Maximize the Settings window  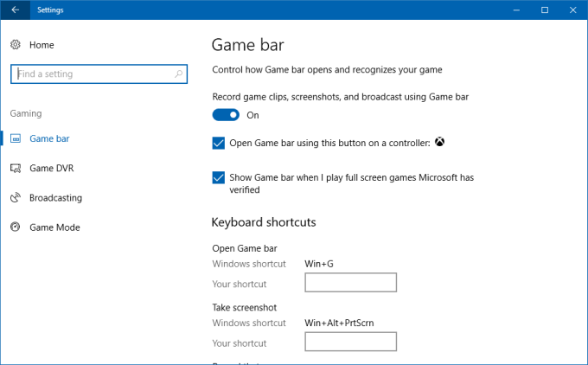click(x=545, y=10)
